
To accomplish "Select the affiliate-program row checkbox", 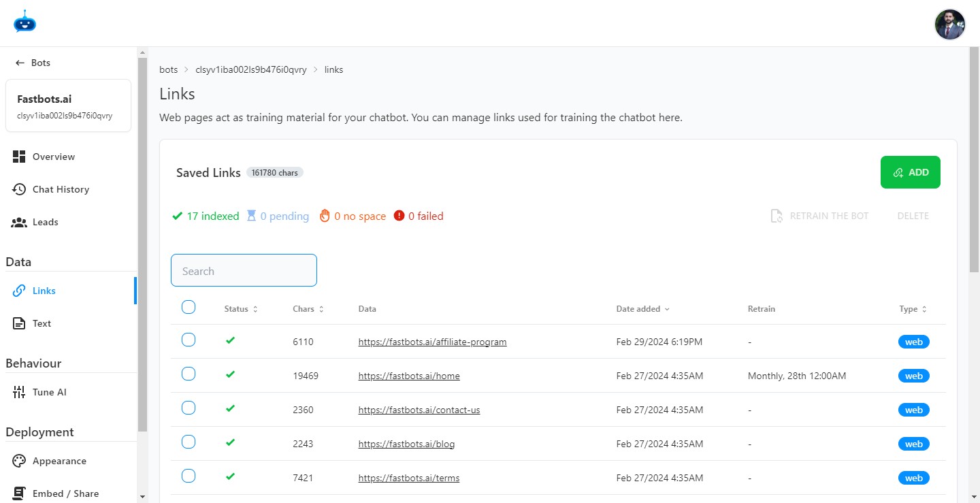I will (x=189, y=340).
